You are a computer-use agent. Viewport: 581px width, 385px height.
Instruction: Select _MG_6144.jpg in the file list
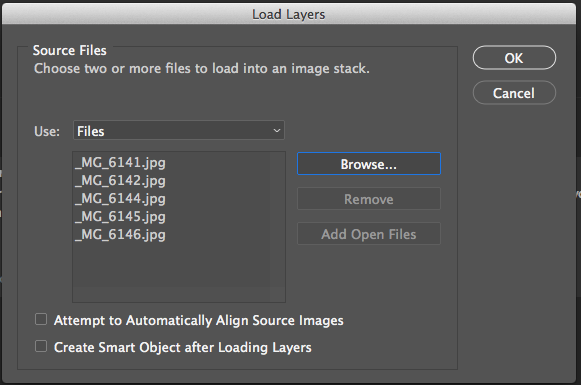point(120,199)
